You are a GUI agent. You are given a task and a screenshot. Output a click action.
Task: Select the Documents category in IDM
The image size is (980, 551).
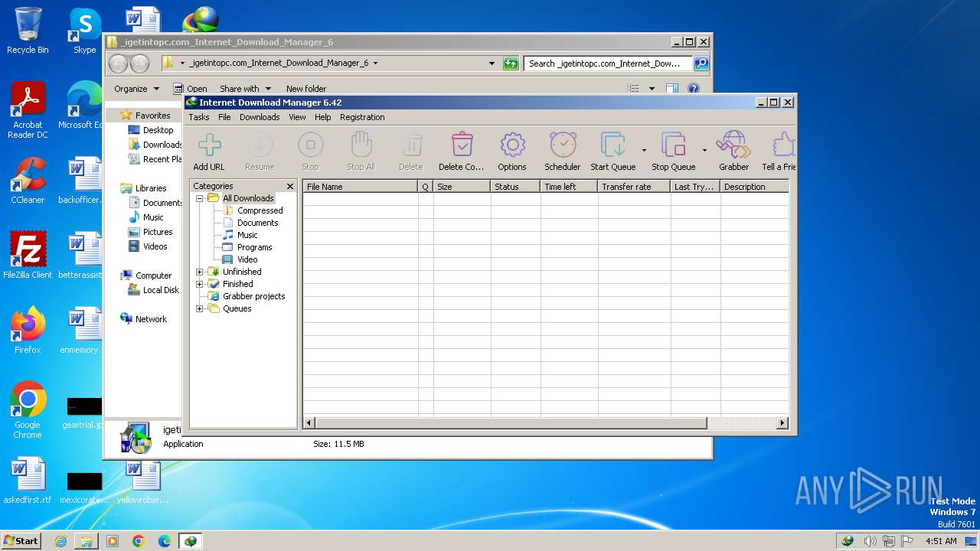tap(257, 223)
